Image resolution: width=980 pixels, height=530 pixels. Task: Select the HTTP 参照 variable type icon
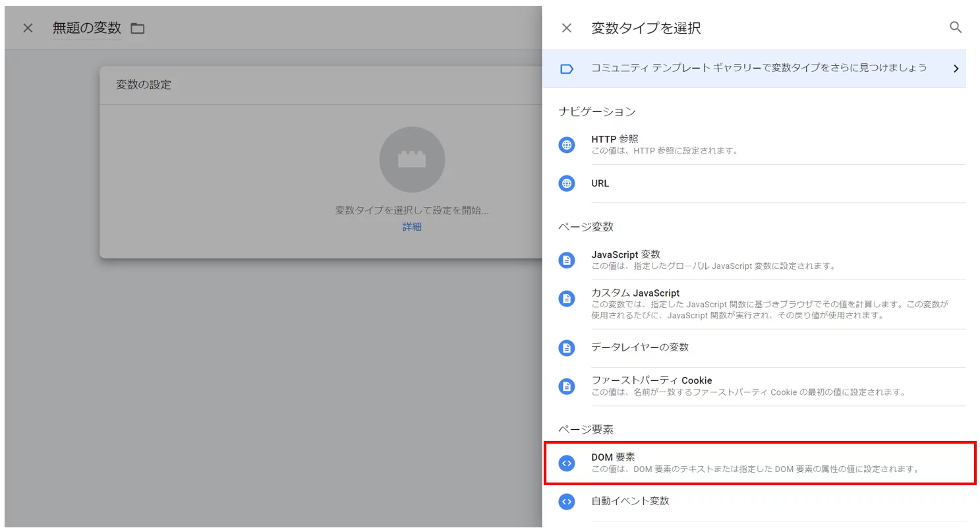pyautogui.click(x=567, y=144)
